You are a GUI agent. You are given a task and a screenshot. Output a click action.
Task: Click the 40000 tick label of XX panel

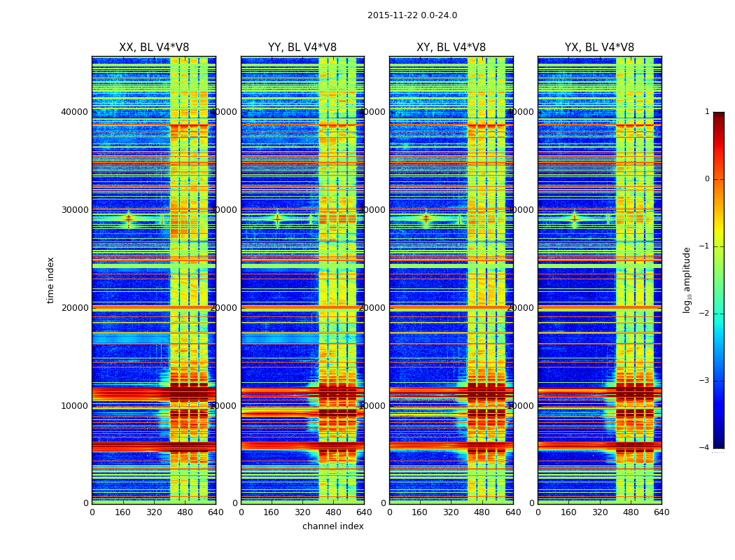click(x=74, y=111)
